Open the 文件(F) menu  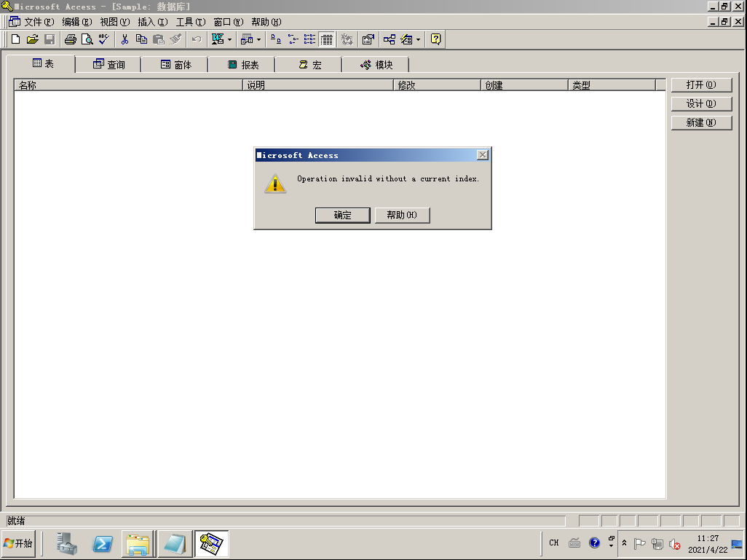click(x=39, y=22)
